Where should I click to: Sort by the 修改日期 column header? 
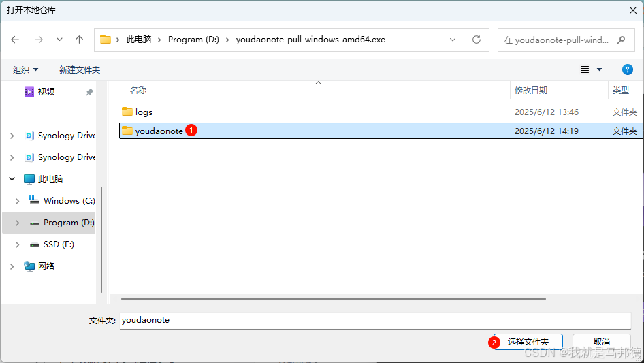point(530,91)
